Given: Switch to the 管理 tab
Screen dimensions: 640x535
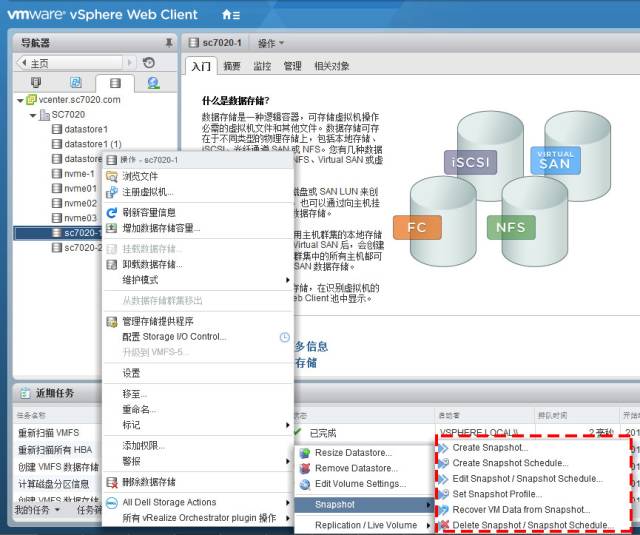Looking at the screenshot, I should pos(292,66).
